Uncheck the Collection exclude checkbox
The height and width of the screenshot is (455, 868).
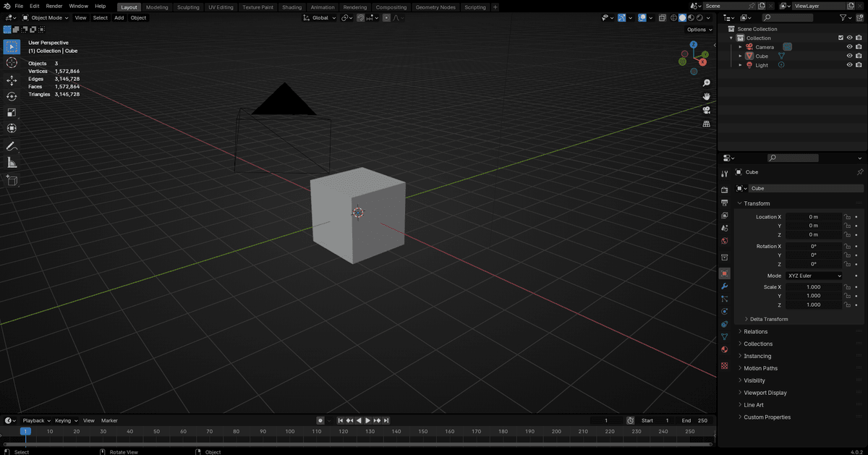point(840,38)
